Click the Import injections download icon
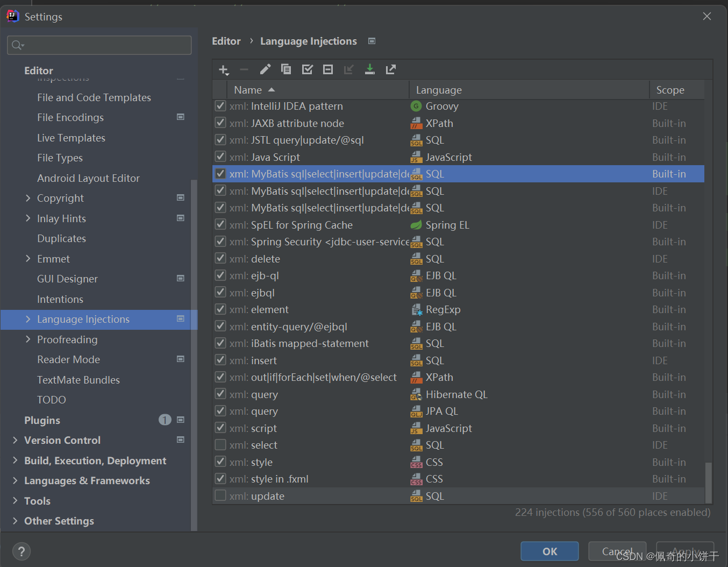This screenshot has height=567, width=728. pos(370,69)
